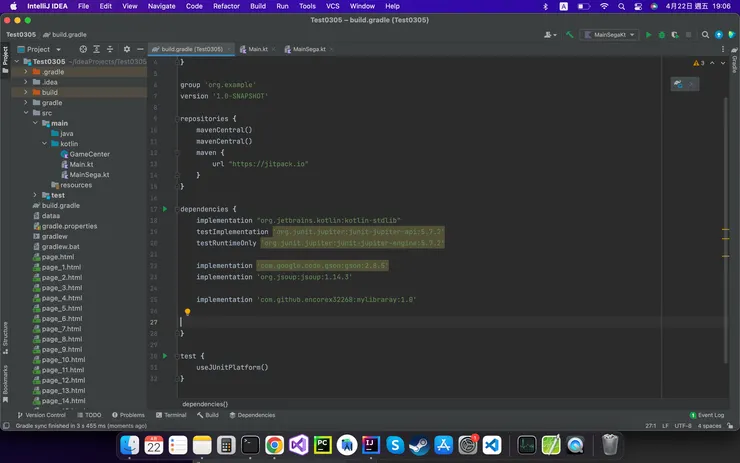Build project with the hammer icon
The height and width of the screenshot is (463, 740).
tap(570, 35)
